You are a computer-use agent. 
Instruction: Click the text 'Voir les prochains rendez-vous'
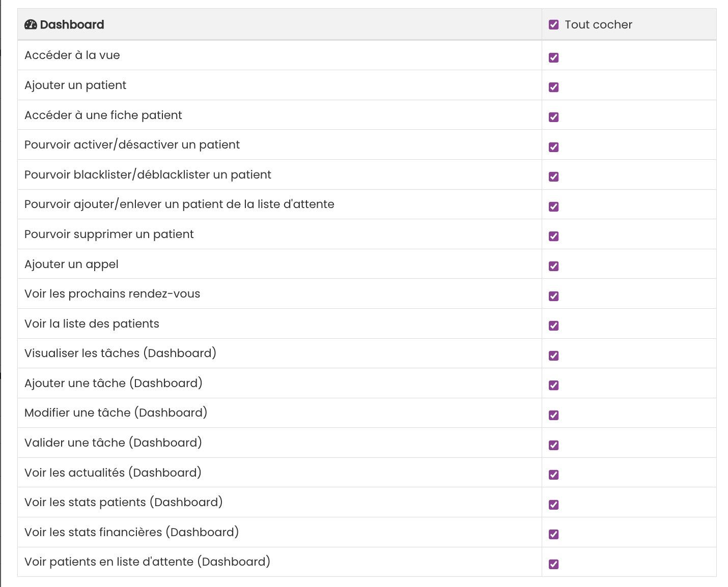click(x=113, y=293)
